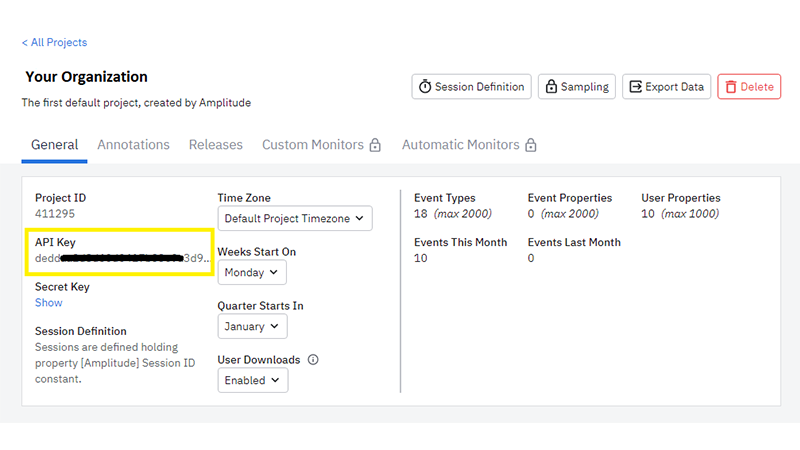
Task: Open the Releases tab
Action: tap(216, 145)
